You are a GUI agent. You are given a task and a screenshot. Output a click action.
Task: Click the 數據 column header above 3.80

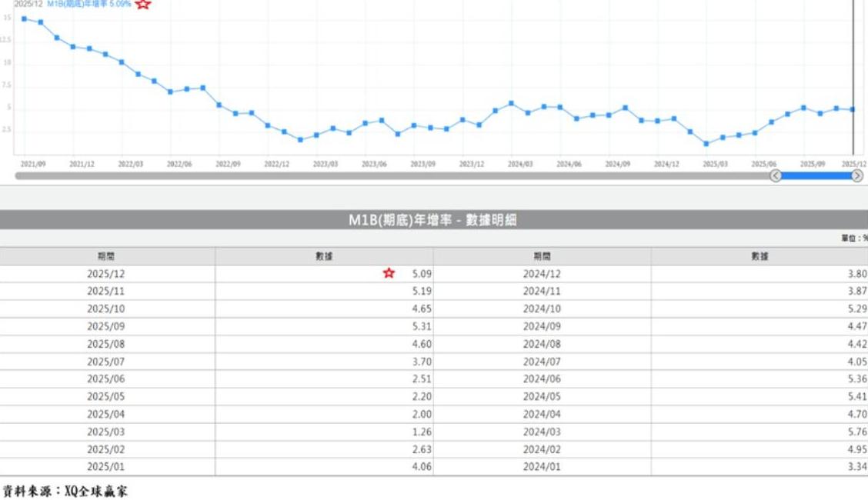tap(759, 256)
